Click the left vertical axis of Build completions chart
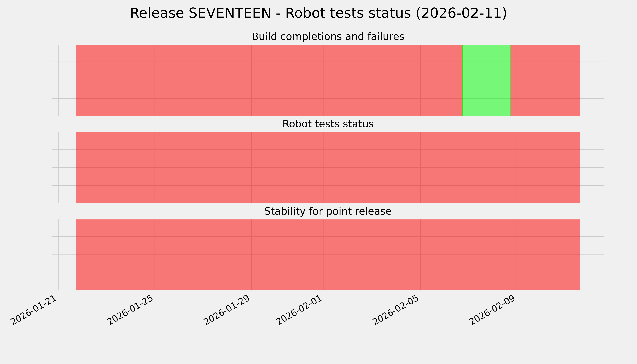Image resolution: width=637 pixels, height=364 pixels. click(x=58, y=80)
